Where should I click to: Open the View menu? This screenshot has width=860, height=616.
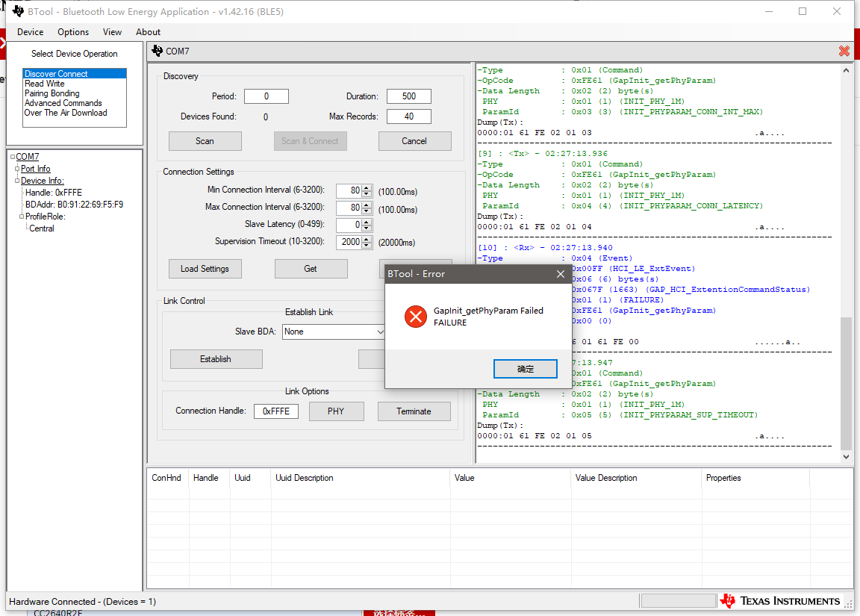pos(112,32)
